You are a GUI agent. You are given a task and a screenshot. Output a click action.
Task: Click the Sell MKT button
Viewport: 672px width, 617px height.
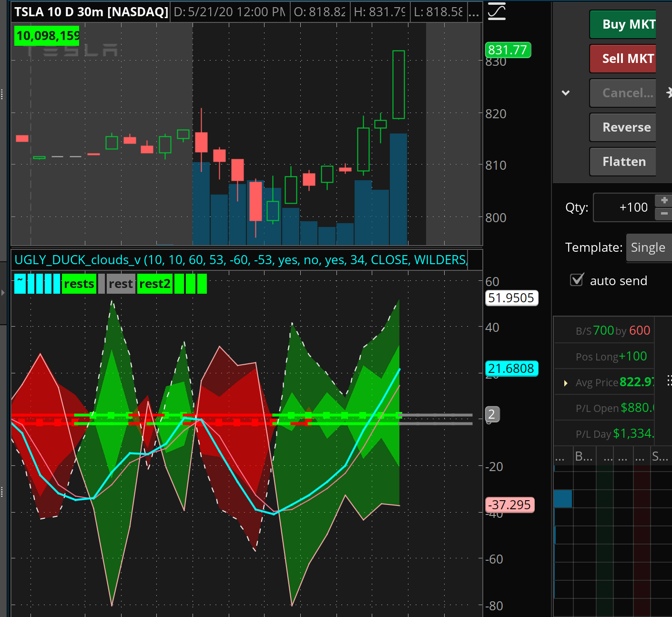623,59
